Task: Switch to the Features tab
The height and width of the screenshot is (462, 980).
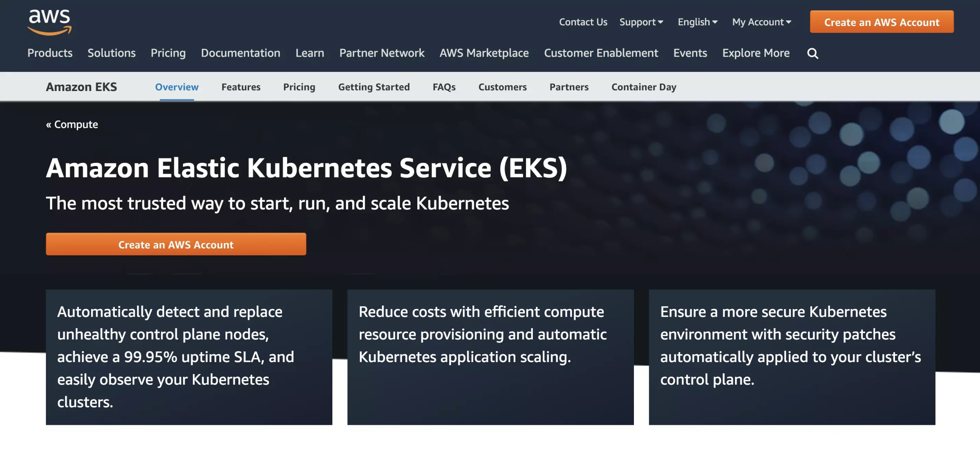Action: pos(241,87)
